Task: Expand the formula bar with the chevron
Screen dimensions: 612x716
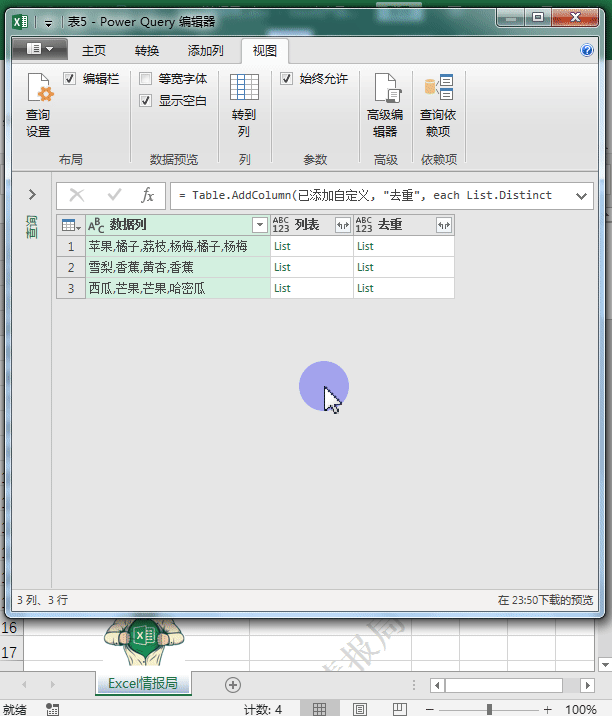Action: (582, 196)
